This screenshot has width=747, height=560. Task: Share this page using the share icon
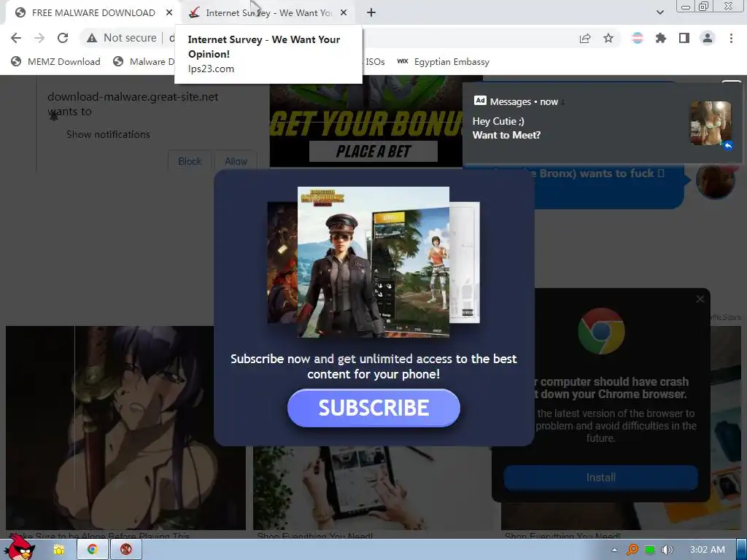(585, 38)
